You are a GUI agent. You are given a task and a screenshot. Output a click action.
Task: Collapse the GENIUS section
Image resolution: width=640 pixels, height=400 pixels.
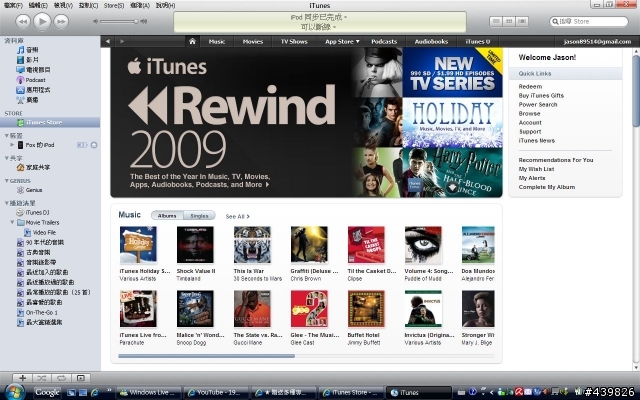pos(7,180)
